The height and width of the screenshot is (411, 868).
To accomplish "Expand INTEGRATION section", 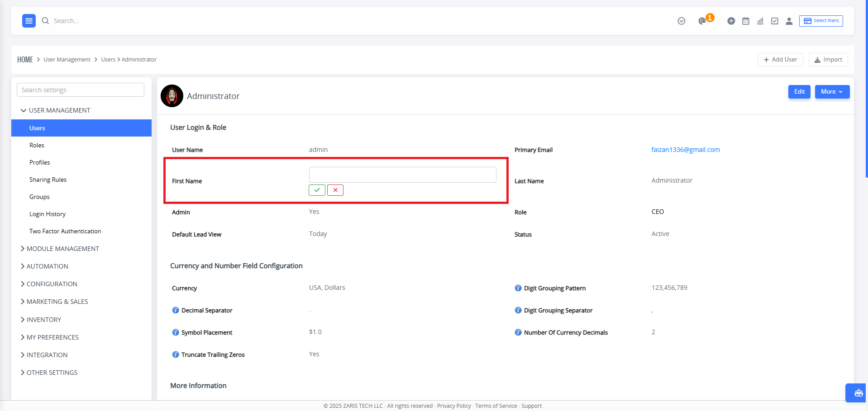I will click(44, 355).
